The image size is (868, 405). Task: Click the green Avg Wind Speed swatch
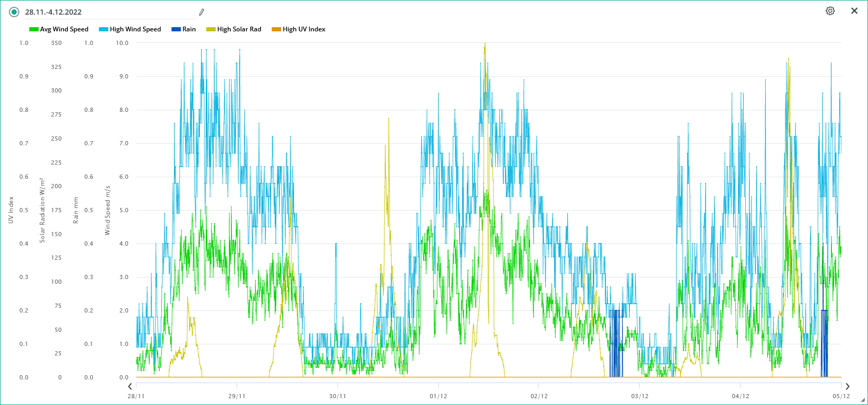tap(34, 29)
